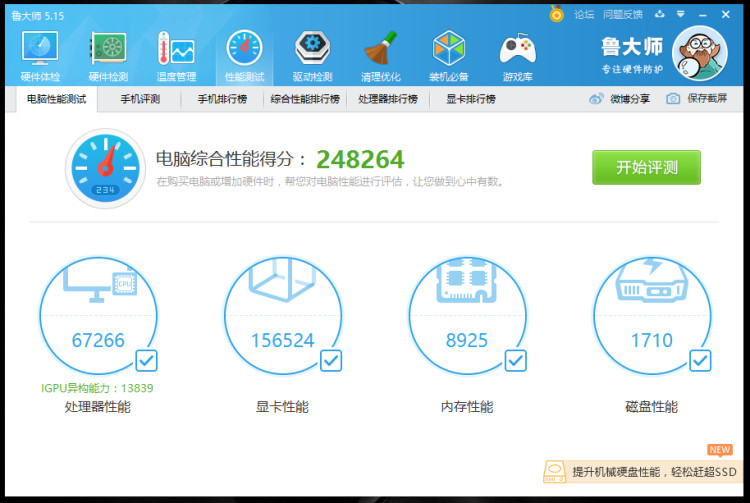
Task: Click the 内存性能 label
Action: click(x=467, y=407)
